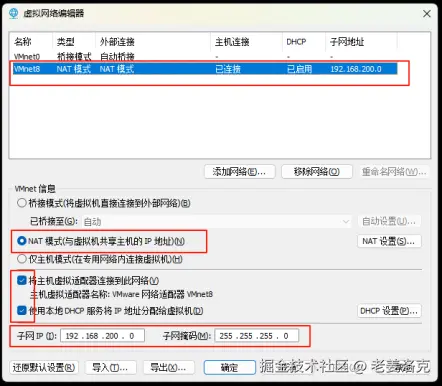Screen dimensions: 442x386
Task: Click the DHCP column header
Action: pos(304,42)
